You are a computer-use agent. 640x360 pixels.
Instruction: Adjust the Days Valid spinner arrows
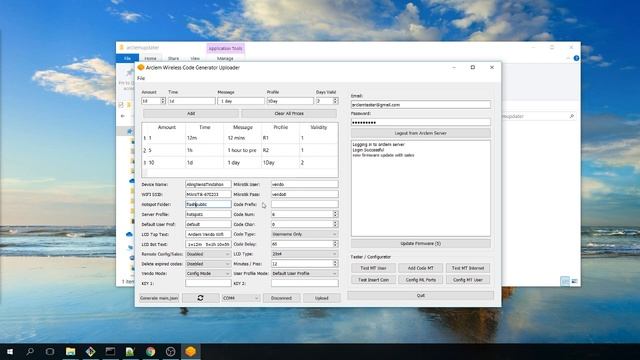click(335, 101)
